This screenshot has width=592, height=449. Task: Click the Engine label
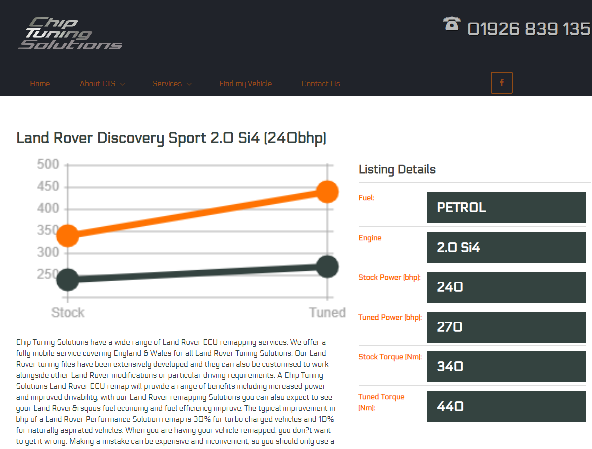[370, 238]
